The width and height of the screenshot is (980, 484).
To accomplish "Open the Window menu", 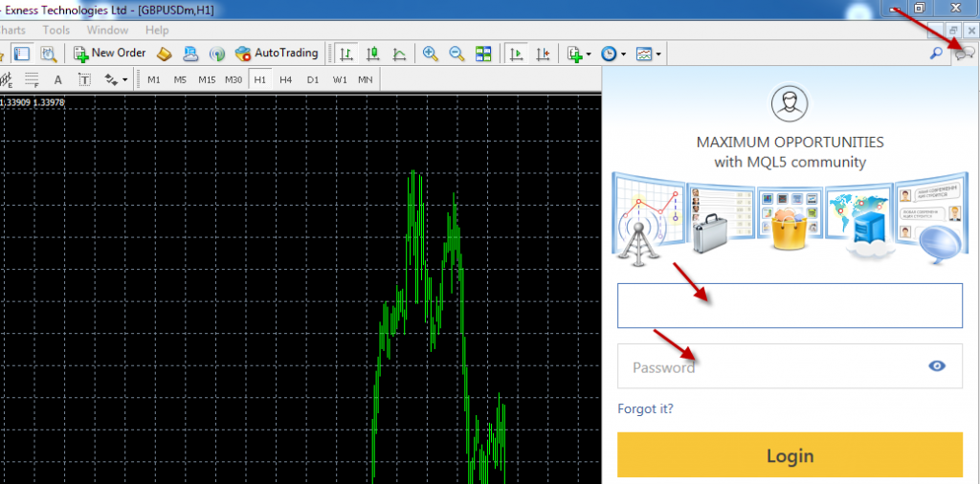I will pyautogui.click(x=107, y=30).
